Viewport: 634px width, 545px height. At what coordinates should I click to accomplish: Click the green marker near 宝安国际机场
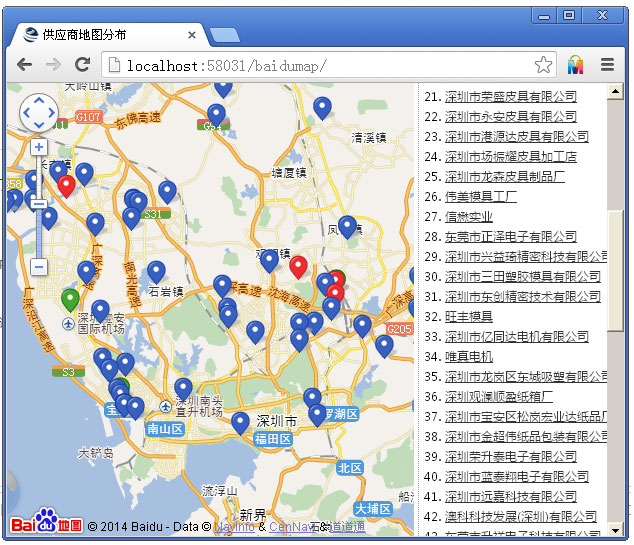70,300
